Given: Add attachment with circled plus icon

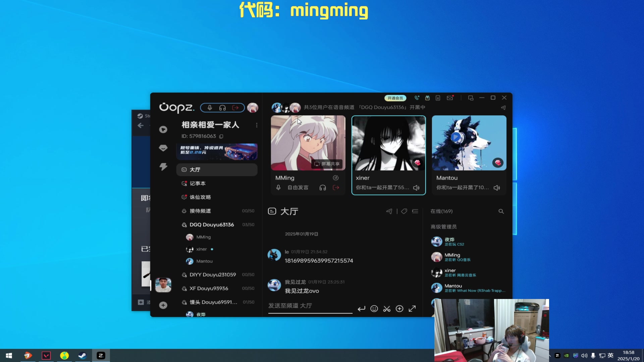Looking at the screenshot, I should [399, 309].
